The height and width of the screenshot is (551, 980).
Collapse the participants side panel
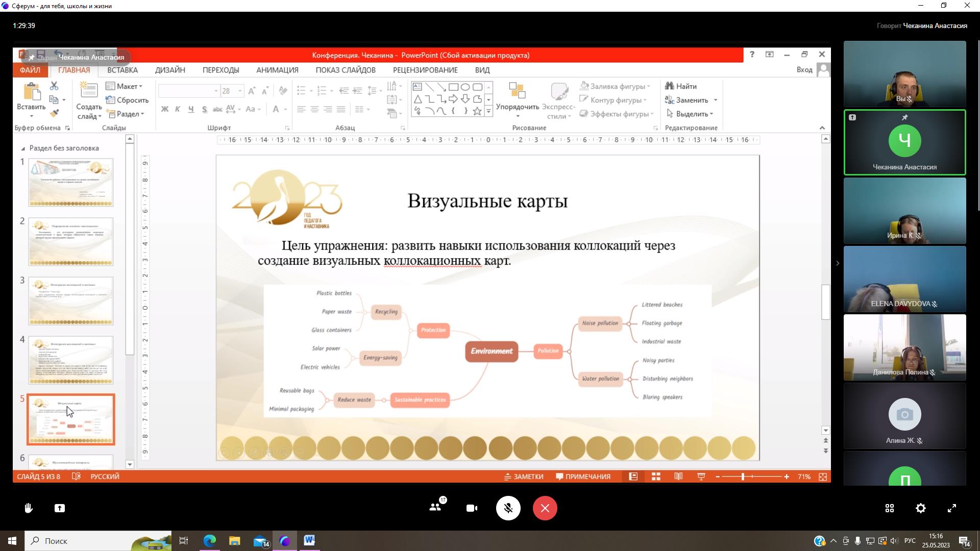click(x=837, y=263)
